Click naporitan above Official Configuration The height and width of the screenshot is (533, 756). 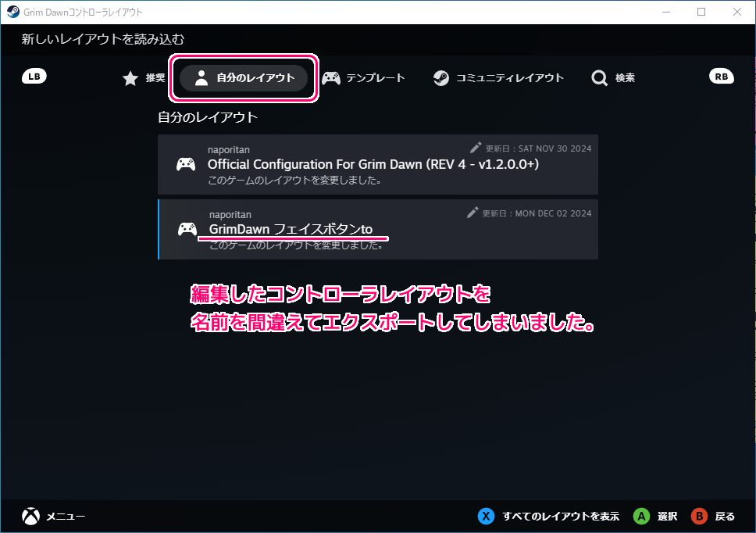[229, 149]
